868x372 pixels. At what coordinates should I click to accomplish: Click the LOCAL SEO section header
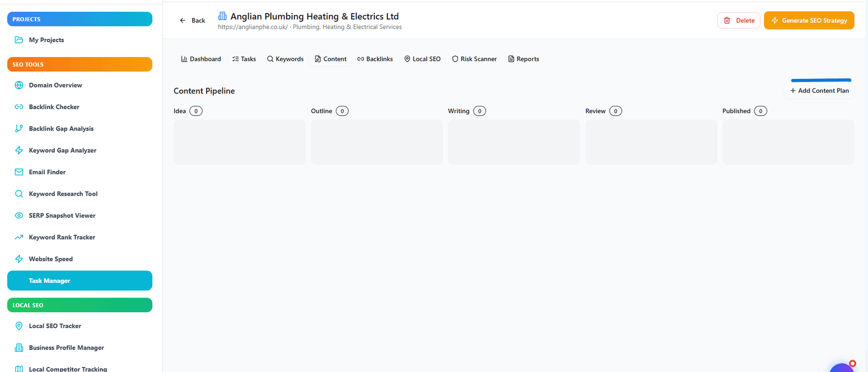[x=80, y=305]
